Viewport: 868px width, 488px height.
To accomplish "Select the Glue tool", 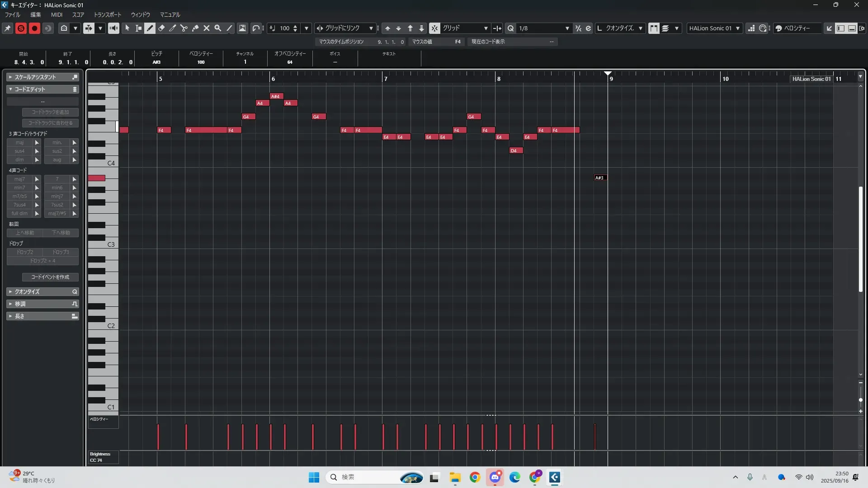I will pyautogui.click(x=195, y=28).
